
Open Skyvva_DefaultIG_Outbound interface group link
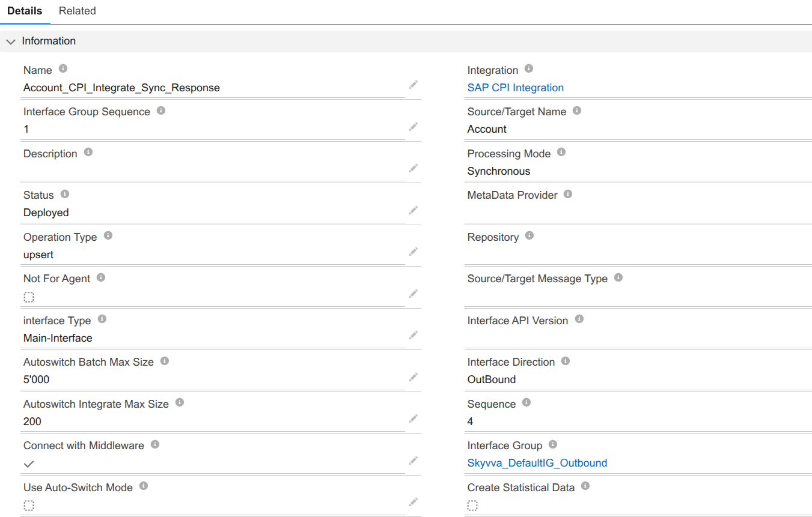[x=537, y=463]
